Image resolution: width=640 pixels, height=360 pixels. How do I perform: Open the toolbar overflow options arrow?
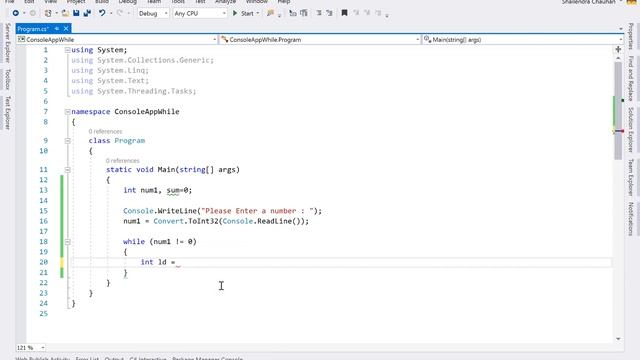pos(387,16)
